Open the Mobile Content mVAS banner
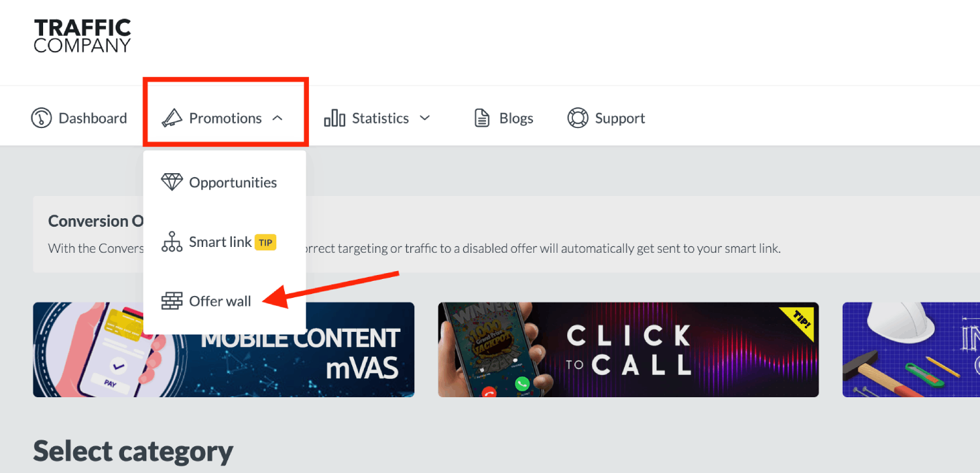The image size is (980, 473). click(223, 350)
